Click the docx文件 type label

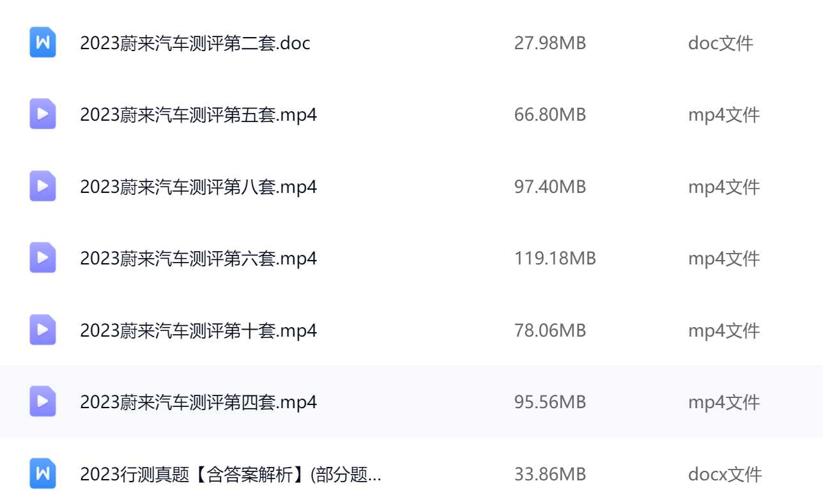725,475
